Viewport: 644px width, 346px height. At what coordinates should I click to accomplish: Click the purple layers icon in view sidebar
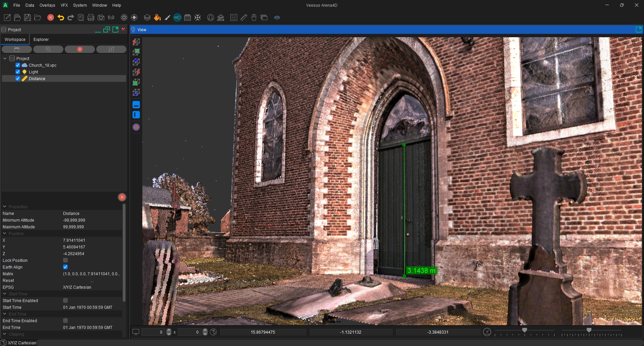[136, 127]
